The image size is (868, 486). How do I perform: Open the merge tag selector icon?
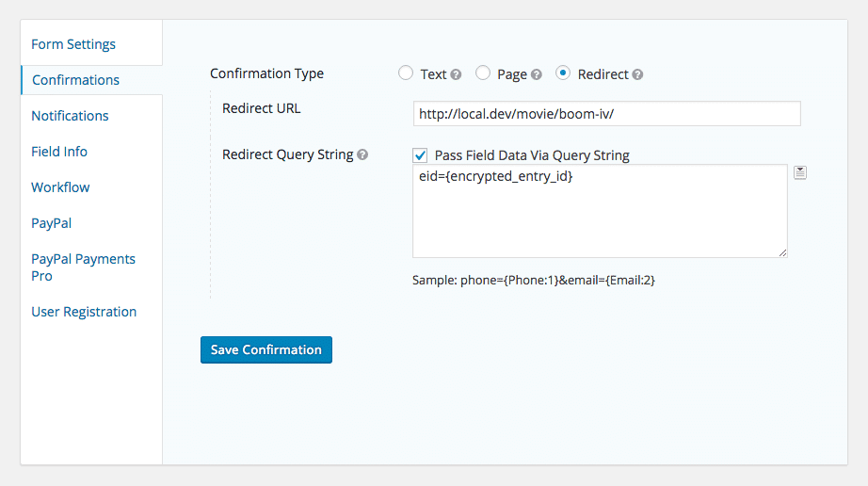[x=800, y=172]
